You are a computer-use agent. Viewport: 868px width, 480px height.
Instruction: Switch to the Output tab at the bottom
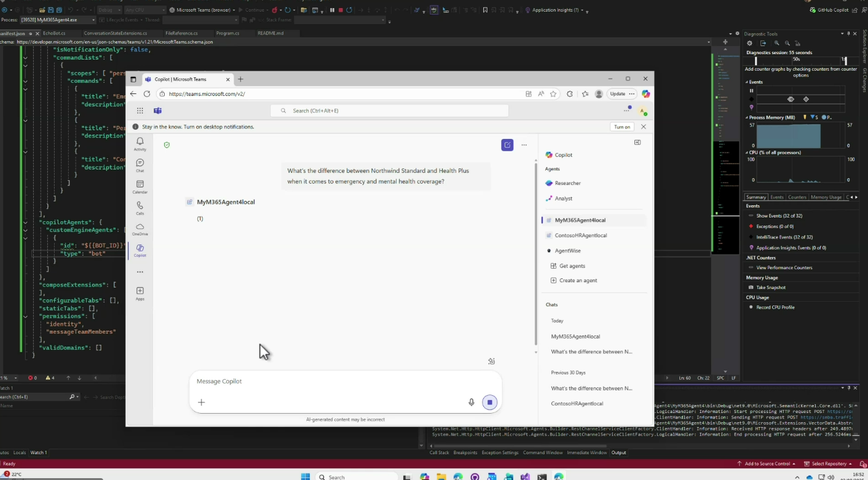coord(618,453)
